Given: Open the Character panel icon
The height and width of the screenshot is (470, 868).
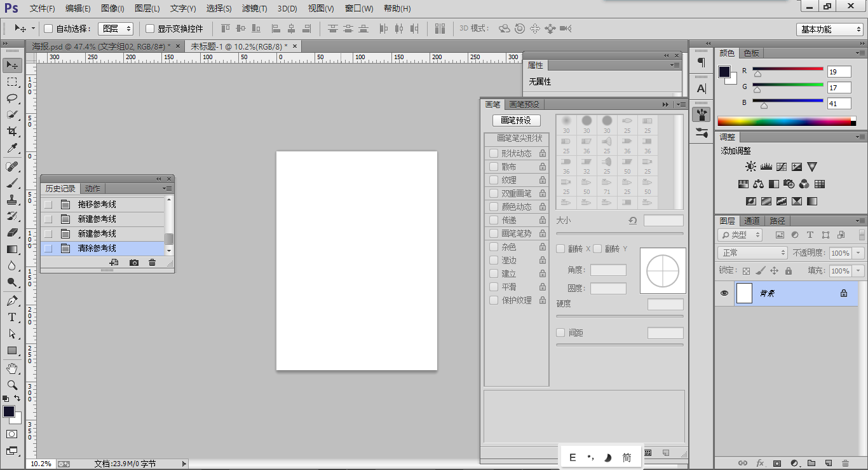Looking at the screenshot, I should tap(702, 88).
